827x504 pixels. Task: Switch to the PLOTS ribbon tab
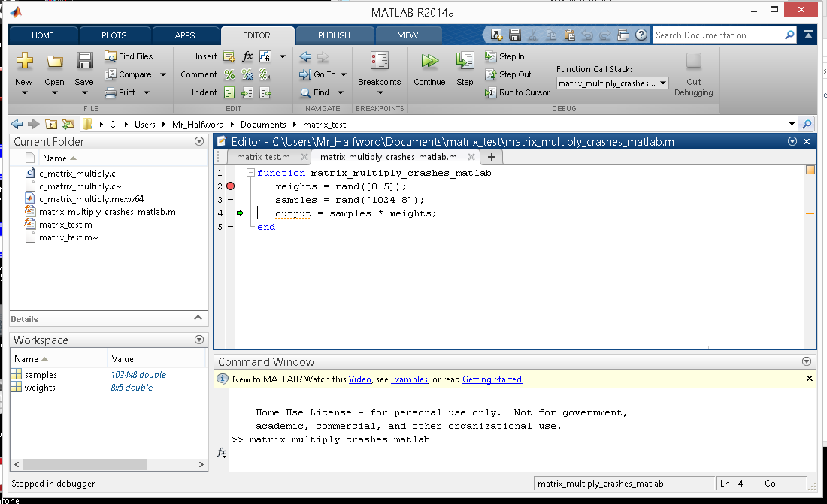click(114, 35)
